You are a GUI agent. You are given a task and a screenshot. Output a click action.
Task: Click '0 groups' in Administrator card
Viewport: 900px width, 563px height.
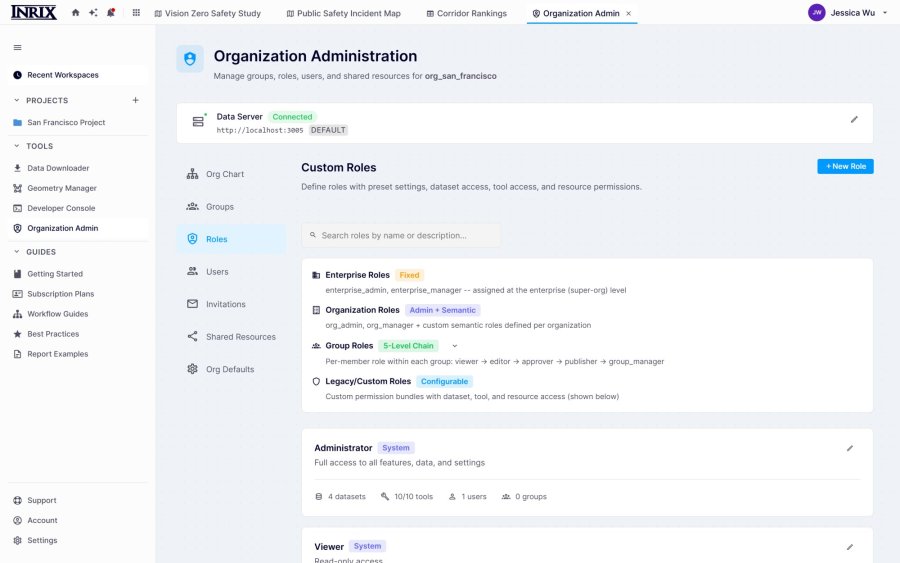coord(524,497)
